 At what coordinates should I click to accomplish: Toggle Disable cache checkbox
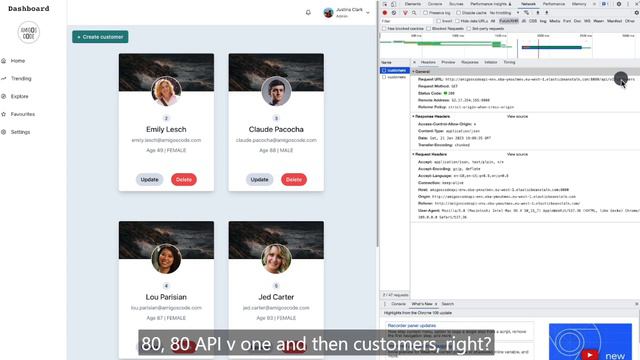[458, 13]
